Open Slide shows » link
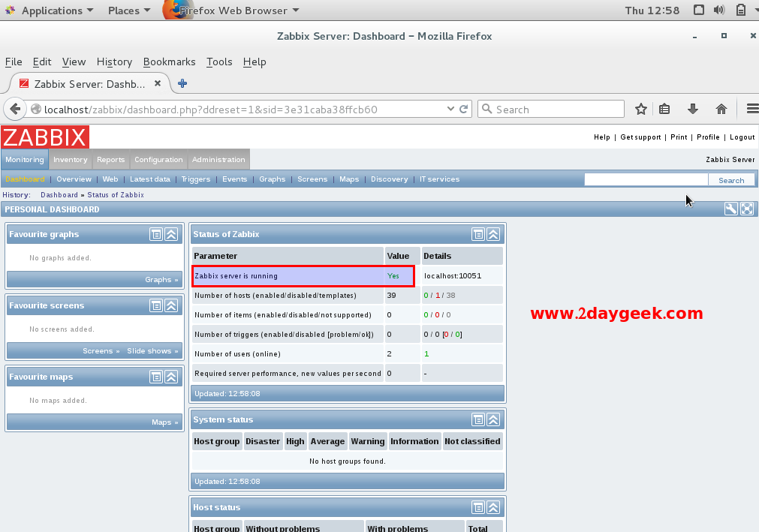The height and width of the screenshot is (532, 759). point(152,350)
